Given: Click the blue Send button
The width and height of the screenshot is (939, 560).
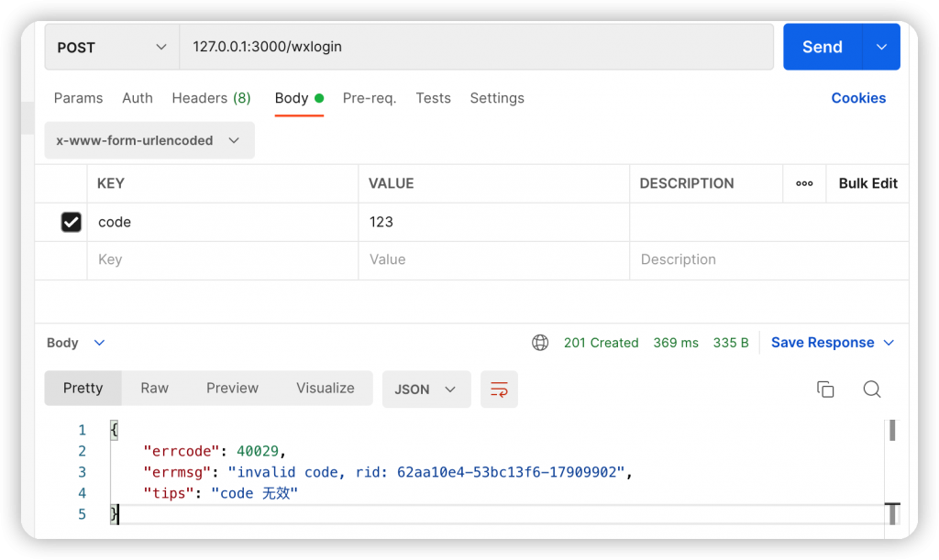Looking at the screenshot, I should pos(822,48).
